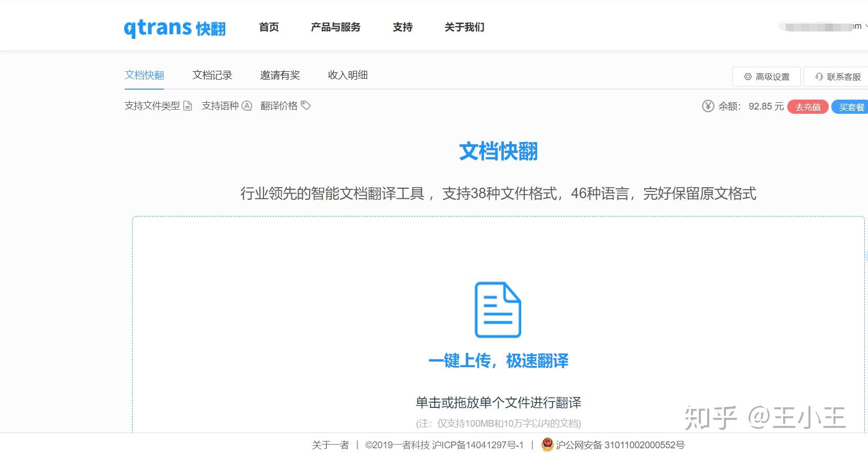View 翻译价格 link

tap(279, 106)
